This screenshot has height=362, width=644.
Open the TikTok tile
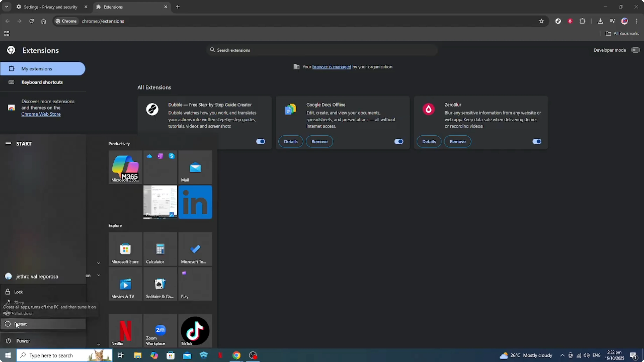coord(195,331)
